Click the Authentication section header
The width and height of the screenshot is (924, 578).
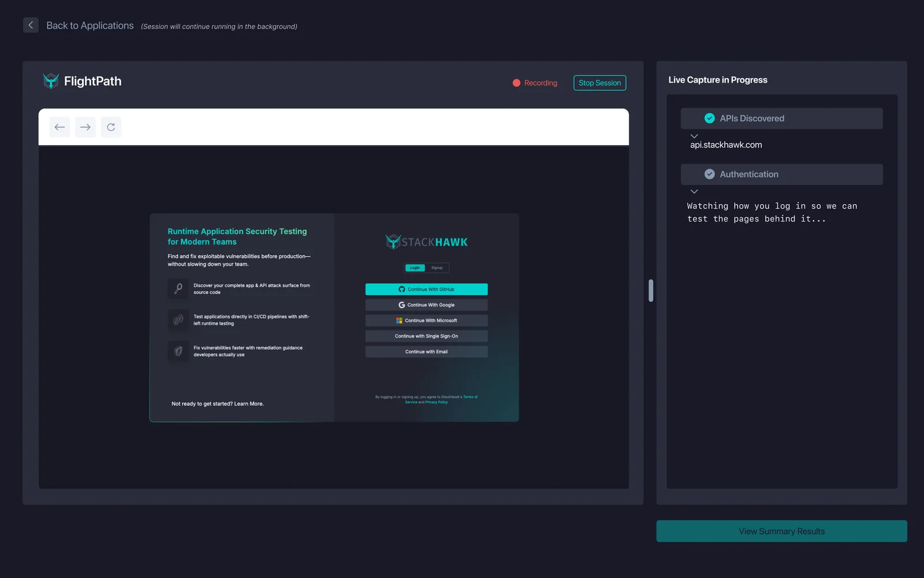coord(781,174)
